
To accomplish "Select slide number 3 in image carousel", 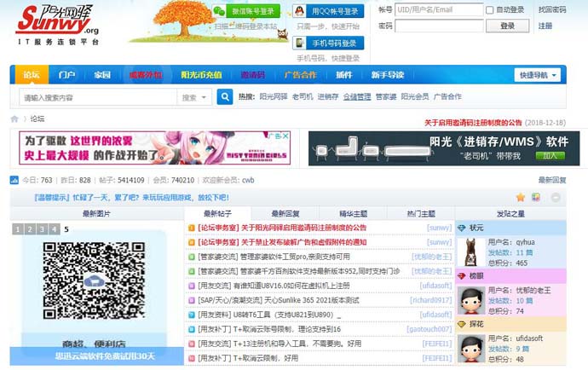I will click(x=42, y=229).
